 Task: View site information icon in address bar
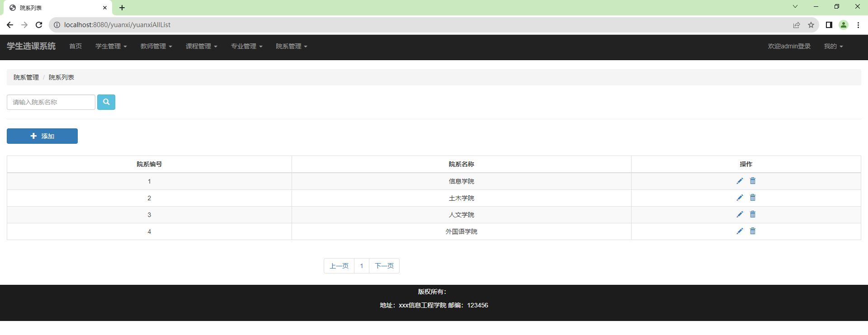(x=57, y=25)
